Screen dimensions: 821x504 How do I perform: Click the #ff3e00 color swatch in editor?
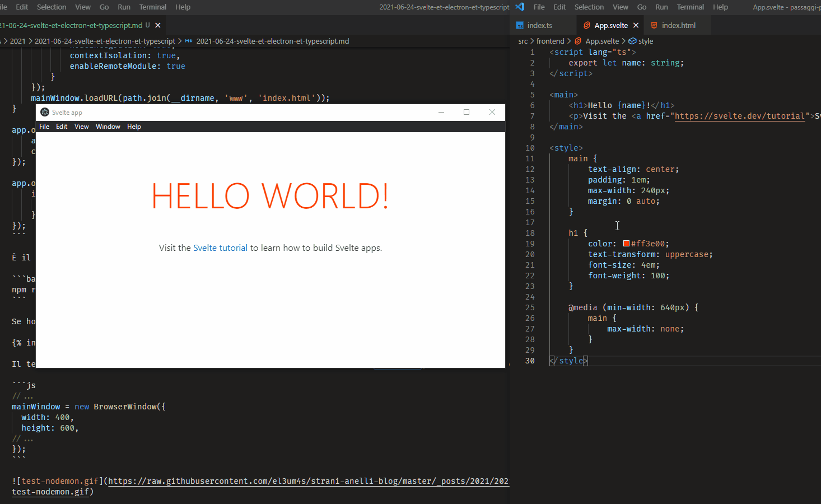tap(626, 244)
